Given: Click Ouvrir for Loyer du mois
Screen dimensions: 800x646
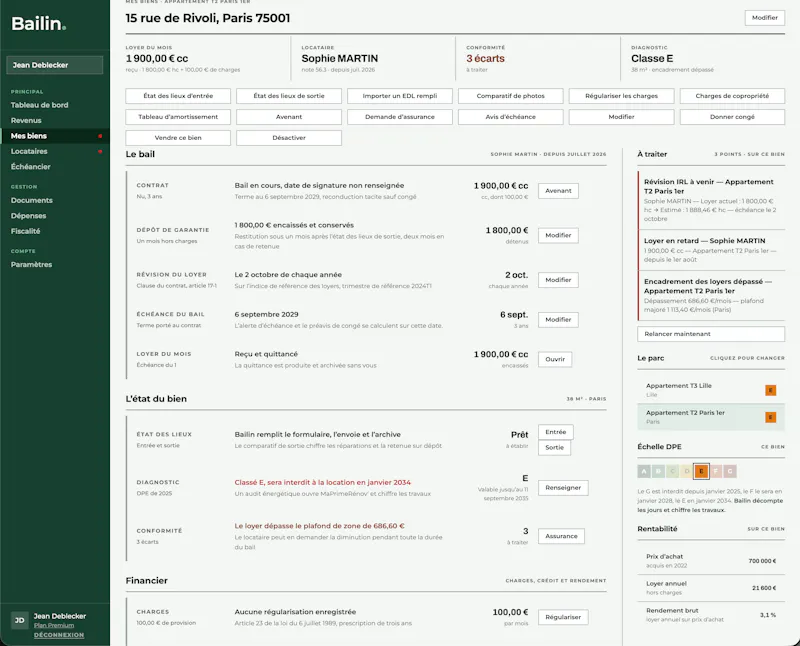Looking at the screenshot, I should pos(555,359).
